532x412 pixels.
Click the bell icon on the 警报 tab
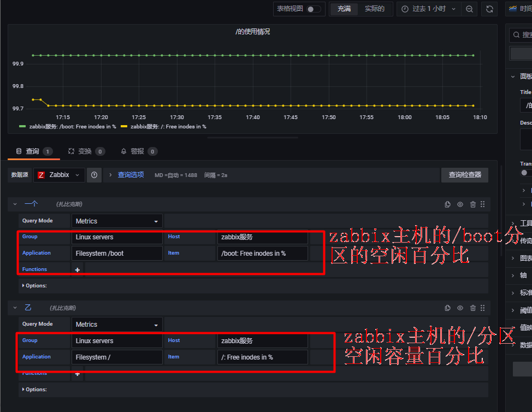tap(124, 151)
